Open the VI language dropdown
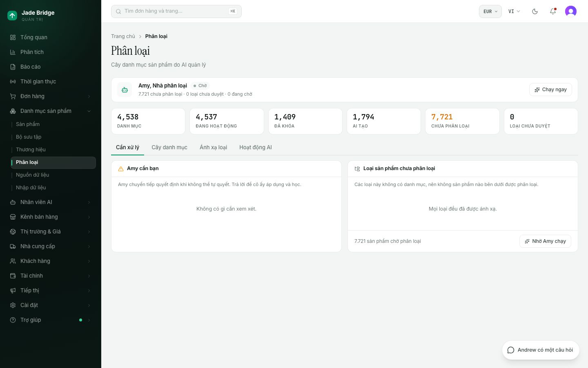The height and width of the screenshot is (368, 588). pos(514,11)
